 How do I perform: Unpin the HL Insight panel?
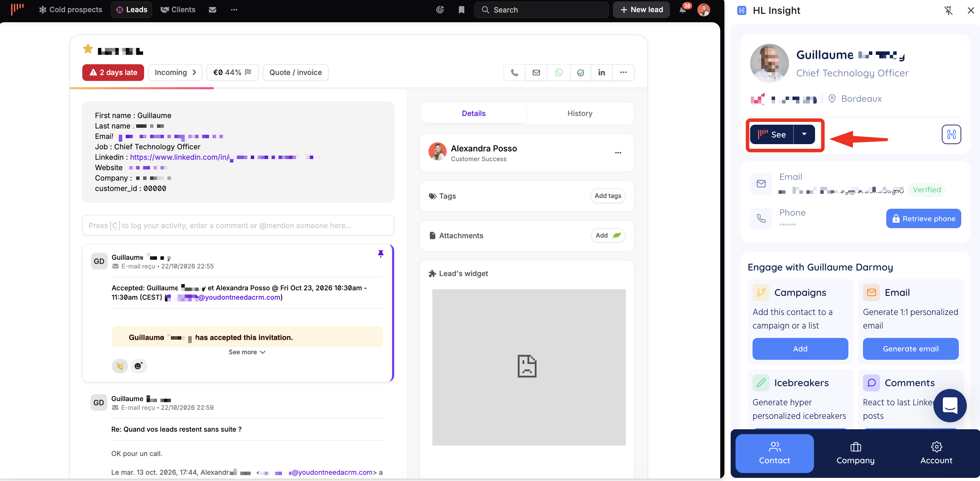948,11
